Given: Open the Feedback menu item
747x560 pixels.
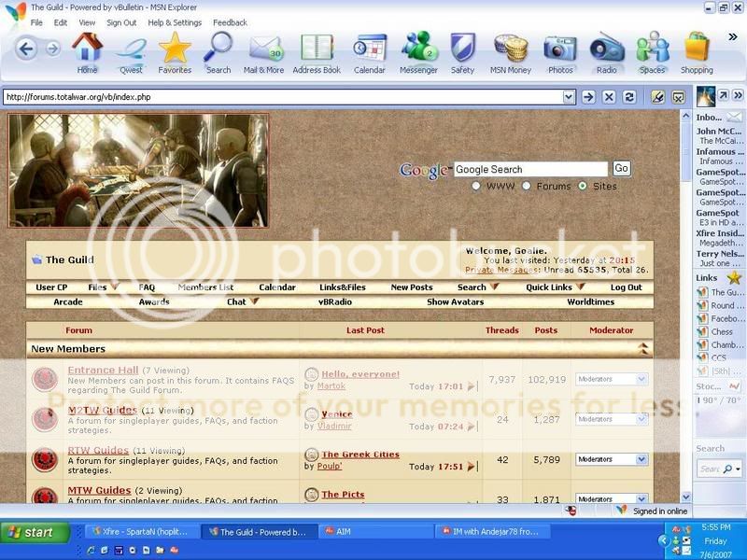Looking at the screenshot, I should 230,22.
